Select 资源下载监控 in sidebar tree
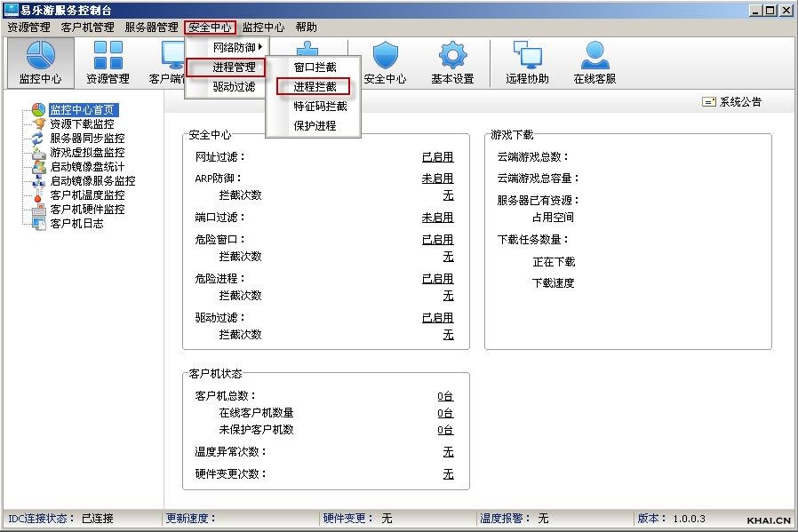798x532 pixels. [x=82, y=124]
